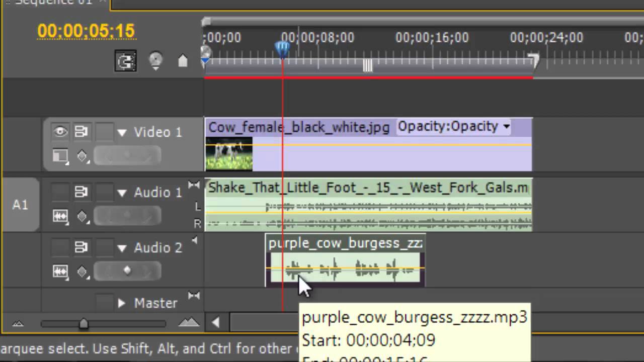The height and width of the screenshot is (362, 644).
Task: Click the work area bar center grip
Action: (x=368, y=65)
